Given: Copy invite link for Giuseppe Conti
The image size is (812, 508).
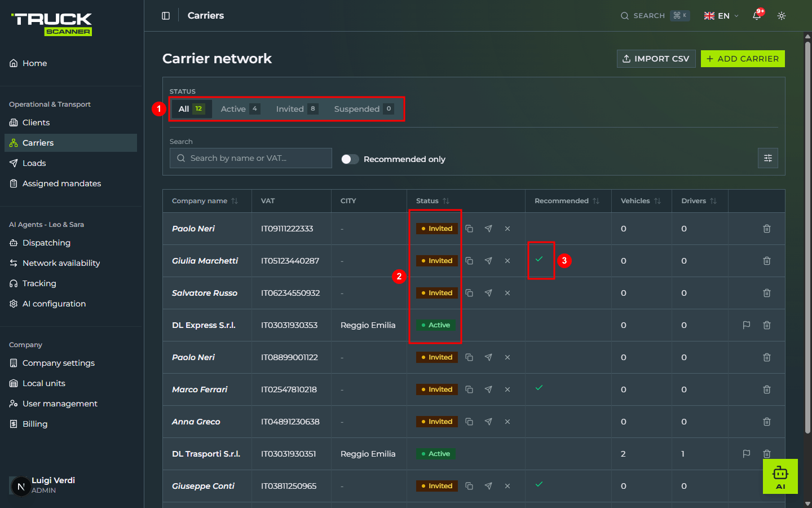Looking at the screenshot, I should [469, 486].
